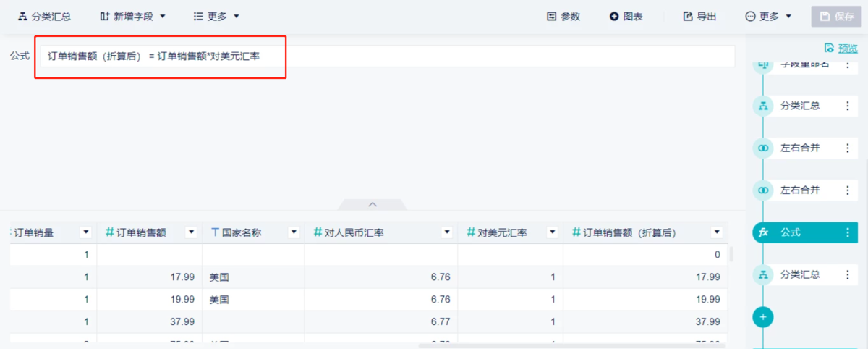Screen dimensions: 868x349
Task: Open the 参数 settings
Action: [563, 16]
